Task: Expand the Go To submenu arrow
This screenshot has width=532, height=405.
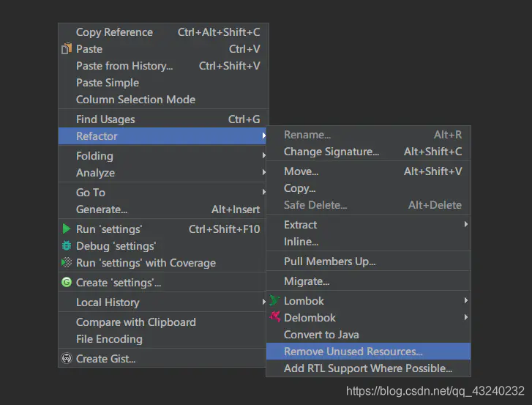Action: coord(263,192)
